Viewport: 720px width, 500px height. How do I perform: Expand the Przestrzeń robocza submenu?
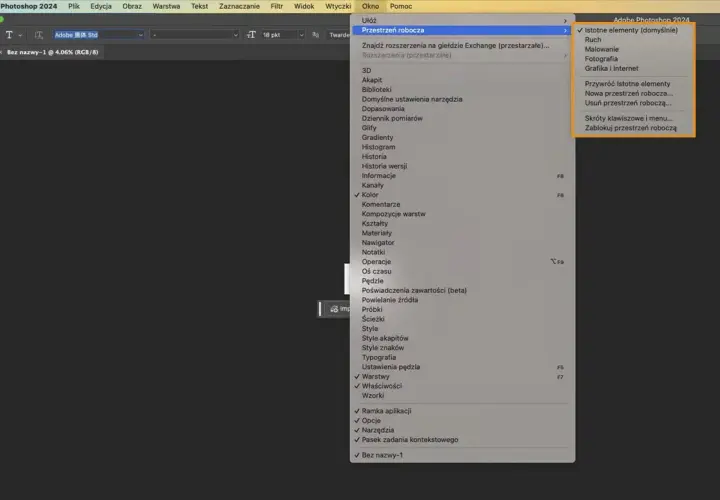coord(462,30)
